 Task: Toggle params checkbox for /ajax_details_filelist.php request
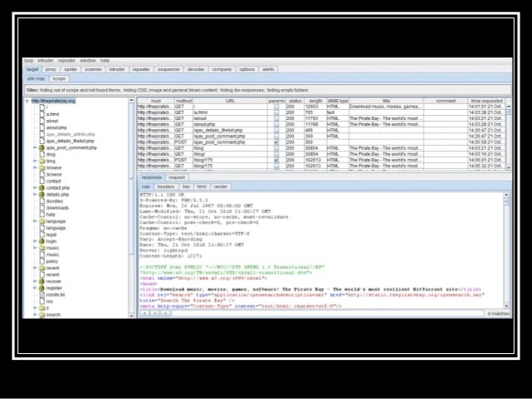[277, 130]
